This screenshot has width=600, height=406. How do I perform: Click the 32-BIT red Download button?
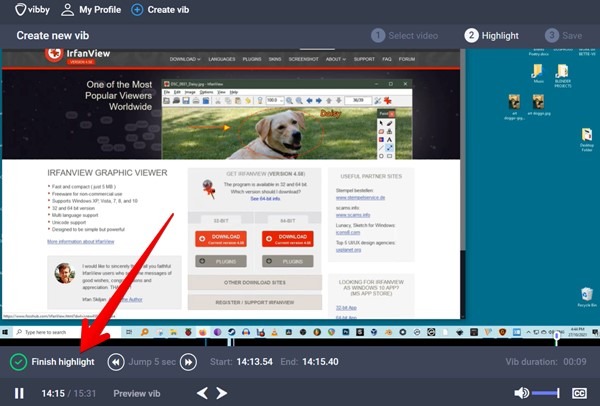tap(221, 239)
